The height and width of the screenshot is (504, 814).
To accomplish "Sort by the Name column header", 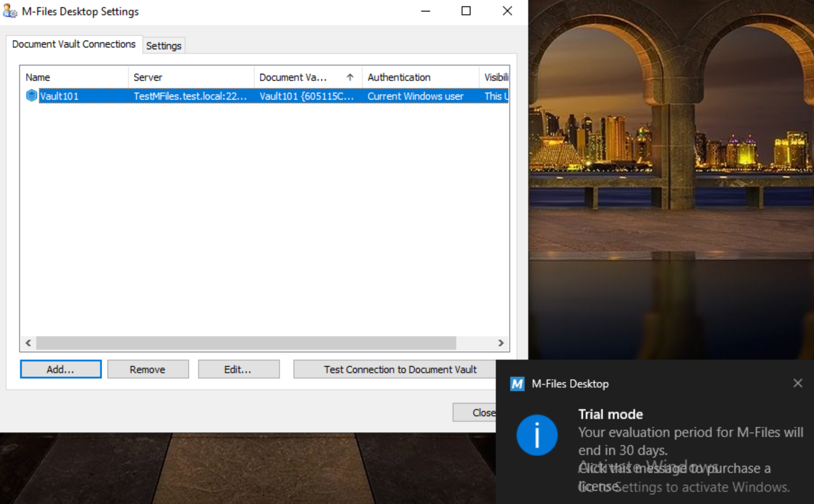I will coord(74,77).
